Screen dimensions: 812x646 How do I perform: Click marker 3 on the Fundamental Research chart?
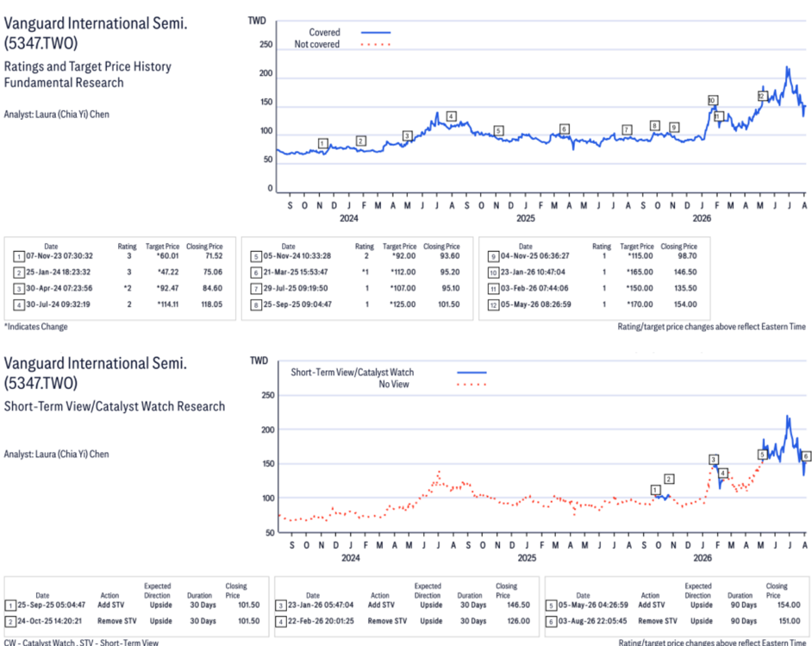pos(408,135)
